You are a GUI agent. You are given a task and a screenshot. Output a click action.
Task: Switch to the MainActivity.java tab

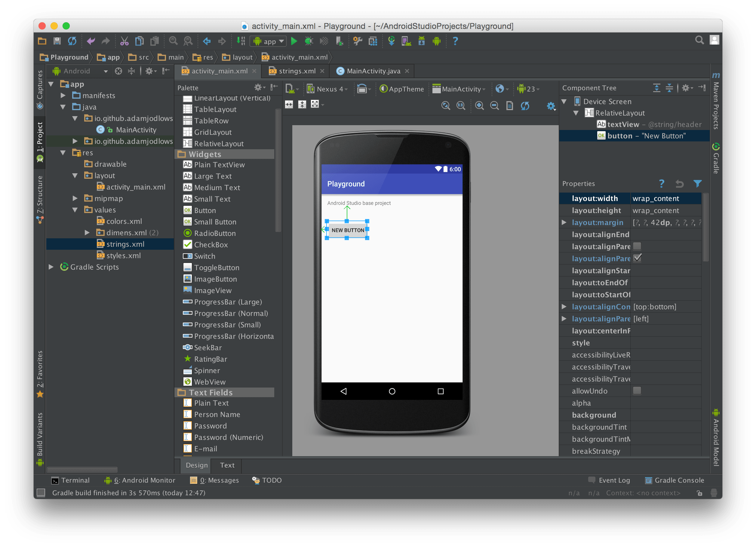pyautogui.click(x=373, y=71)
